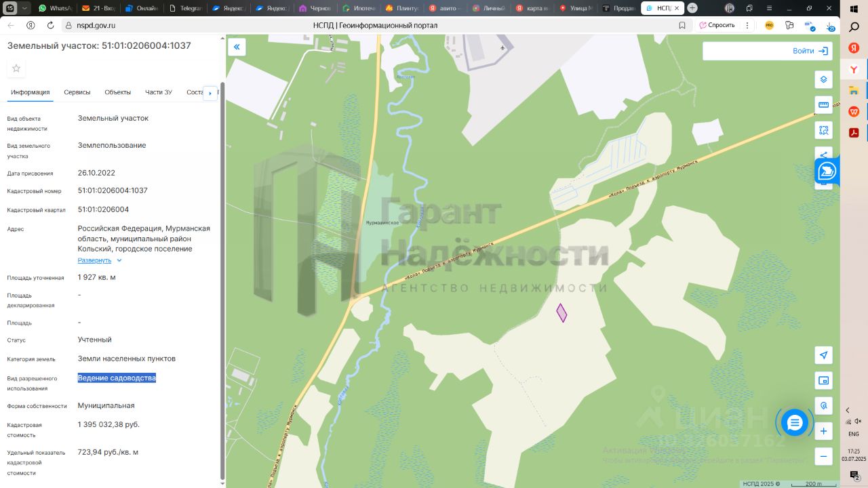This screenshot has width=868, height=488.
Task: Open WPS Office from taskbar
Action: [854, 112]
